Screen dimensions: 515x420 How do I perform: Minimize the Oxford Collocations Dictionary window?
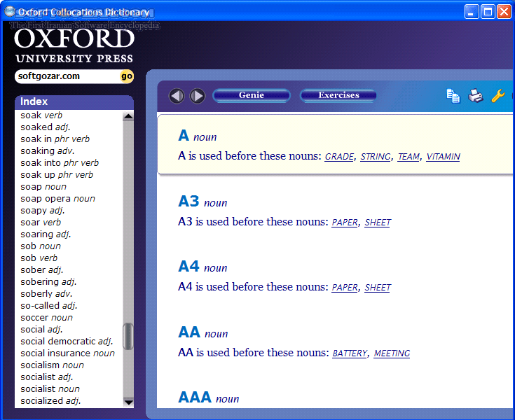click(x=472, y=12)
